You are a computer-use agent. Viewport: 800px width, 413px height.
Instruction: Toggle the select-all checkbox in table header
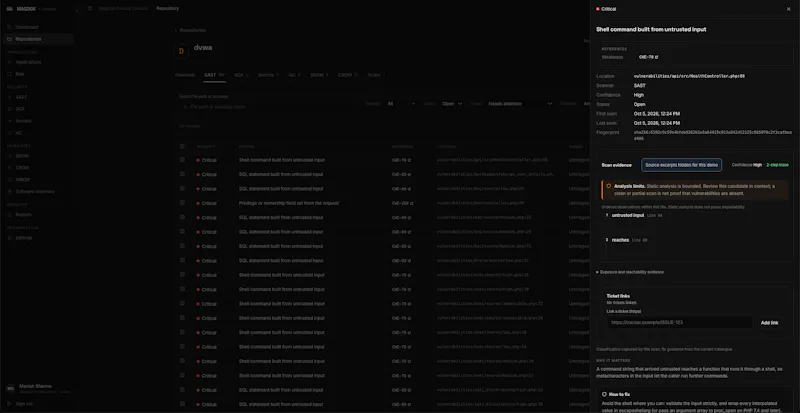tap(182, 147)
